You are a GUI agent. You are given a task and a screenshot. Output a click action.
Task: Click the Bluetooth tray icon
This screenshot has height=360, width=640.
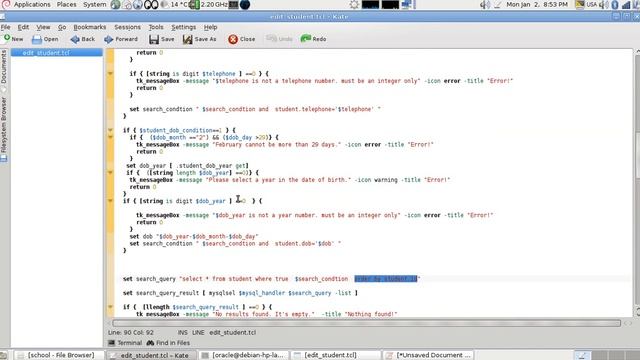click(615, 4)
